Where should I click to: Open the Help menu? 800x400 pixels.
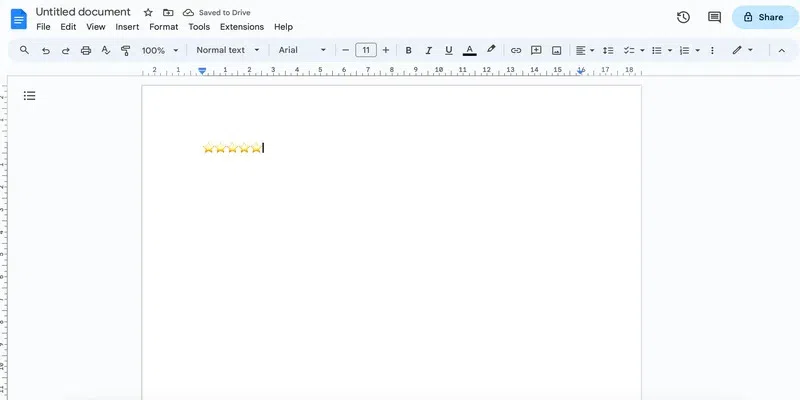[x=283, y=27]
